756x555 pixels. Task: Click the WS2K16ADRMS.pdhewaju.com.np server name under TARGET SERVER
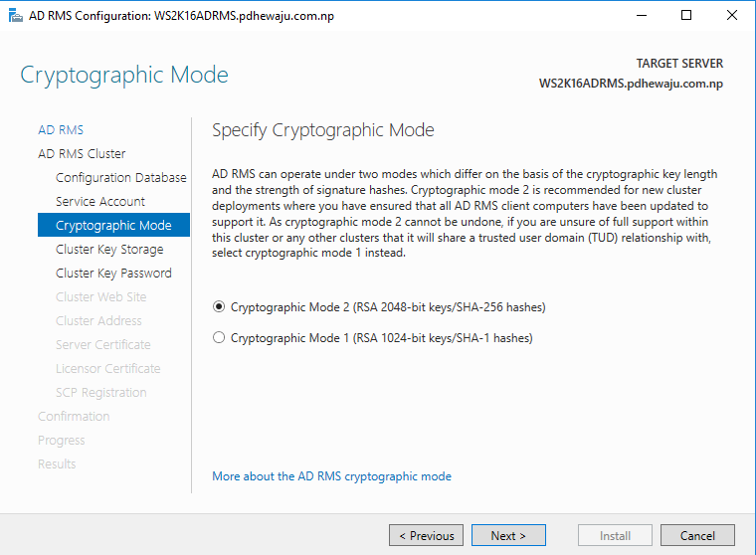tap(631, 84)
